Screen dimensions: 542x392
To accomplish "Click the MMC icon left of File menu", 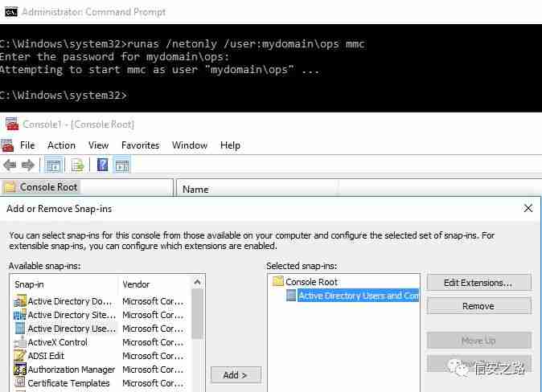I will coord(7,145).
